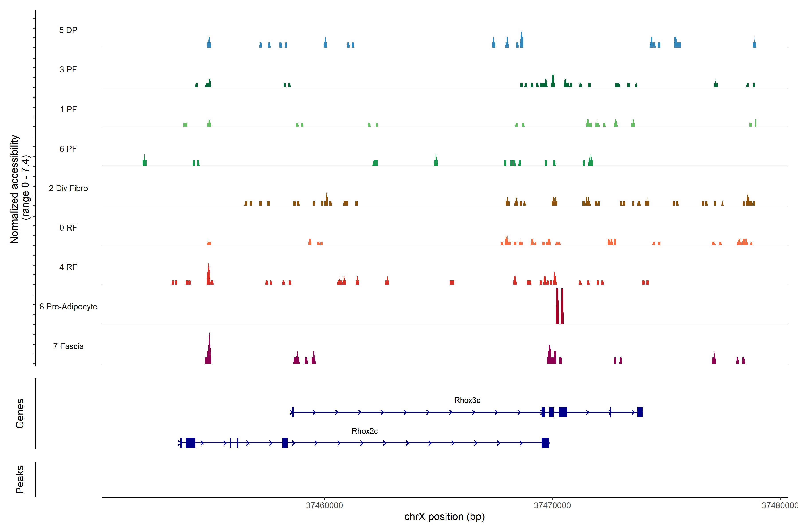Click the 3 PF track label
The width and height of the screenshot is (798, 532).
click(x=68, y=70)
